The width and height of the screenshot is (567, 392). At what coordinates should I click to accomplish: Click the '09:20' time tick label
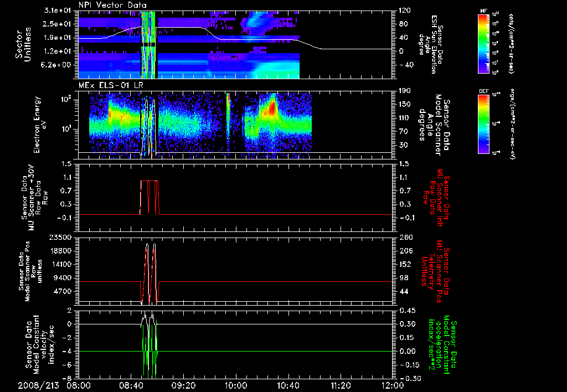[183, 386]
